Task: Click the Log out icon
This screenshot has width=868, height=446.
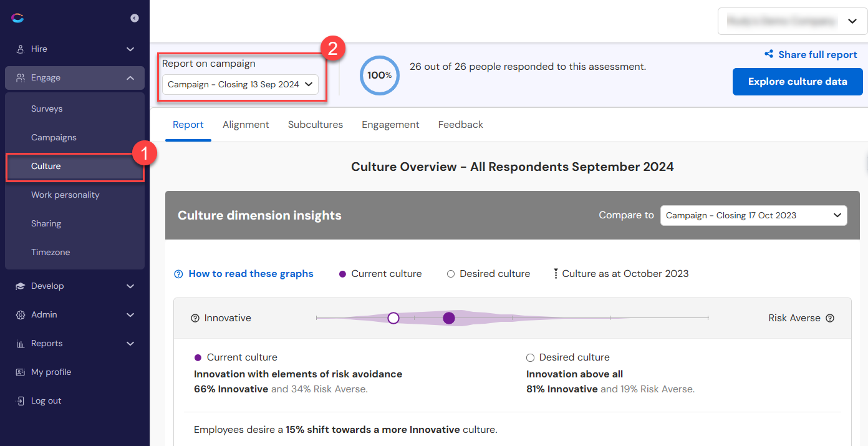Action: (21, 401)
